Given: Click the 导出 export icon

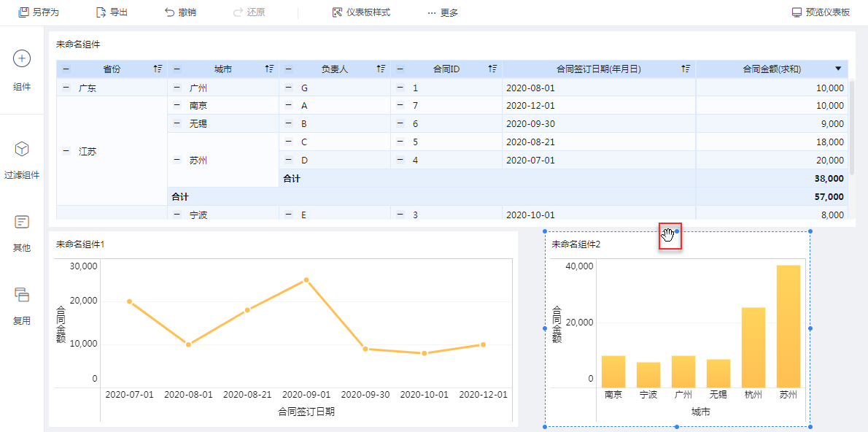Looking at the screenshot, I should tap(101, 12).
